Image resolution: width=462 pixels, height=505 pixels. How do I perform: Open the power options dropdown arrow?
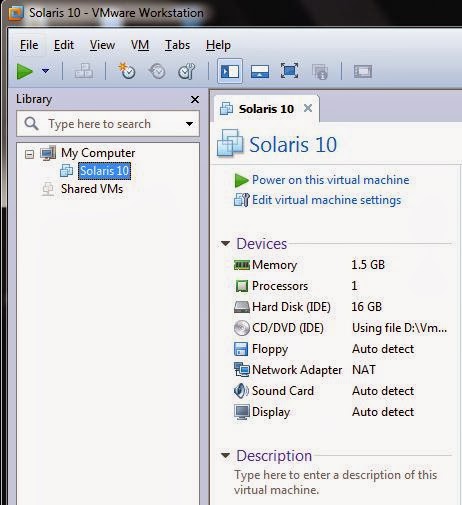(46, 71)
